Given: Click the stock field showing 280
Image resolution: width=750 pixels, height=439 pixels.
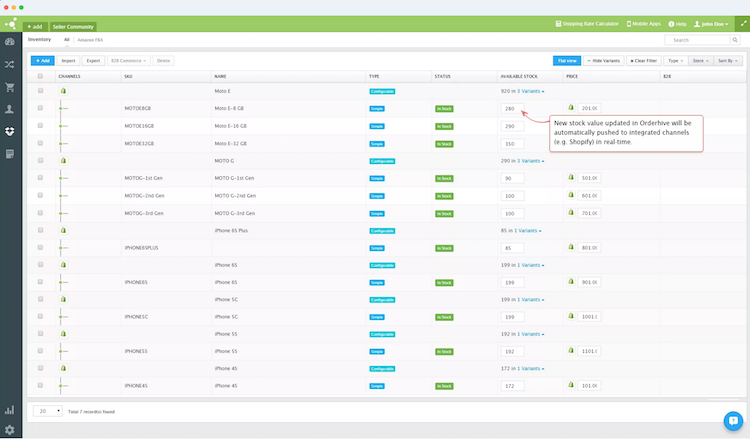Looking at the screenshot, I should click(511, 108).
